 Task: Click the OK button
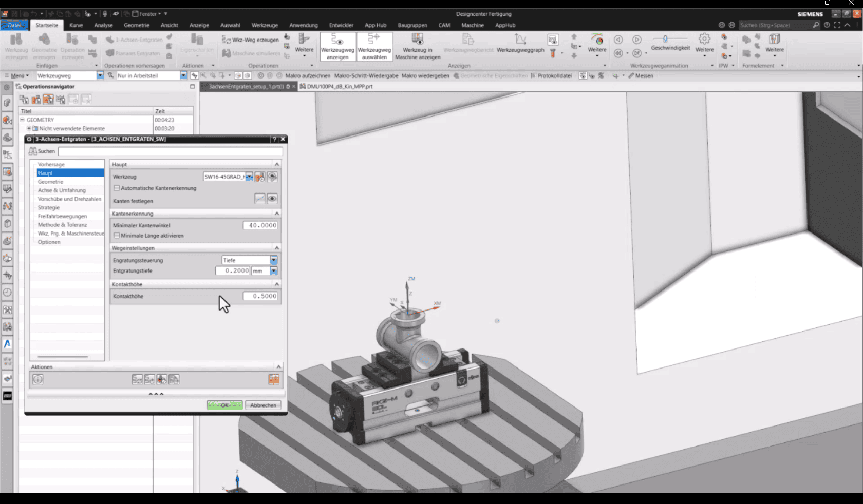[x=224, y=405]
